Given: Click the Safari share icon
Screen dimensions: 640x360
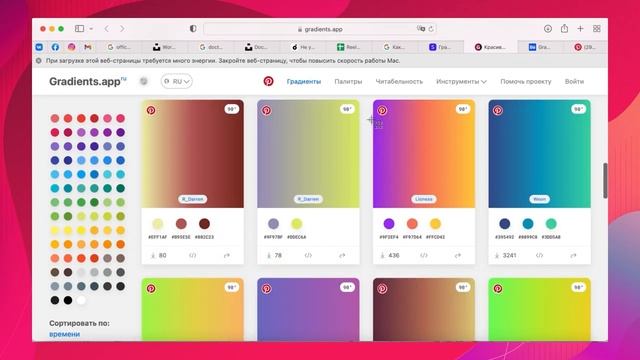Looking at the screenshot, I should point(564,28).
